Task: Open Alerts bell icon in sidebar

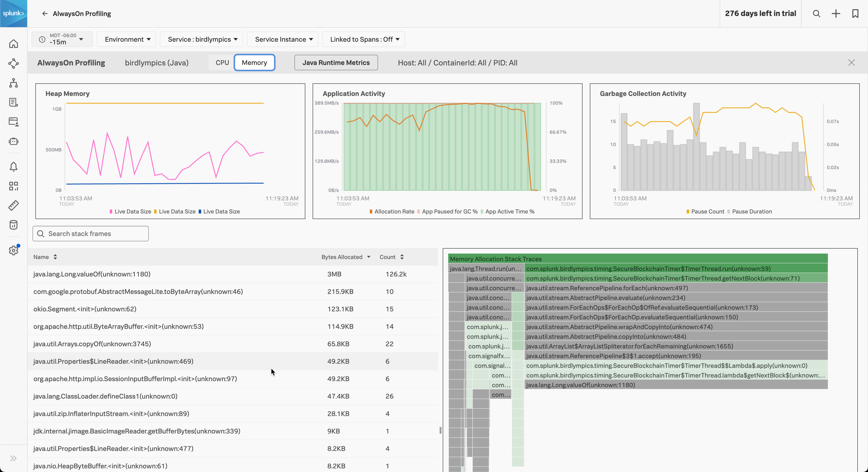Action: tap(14, 166)
